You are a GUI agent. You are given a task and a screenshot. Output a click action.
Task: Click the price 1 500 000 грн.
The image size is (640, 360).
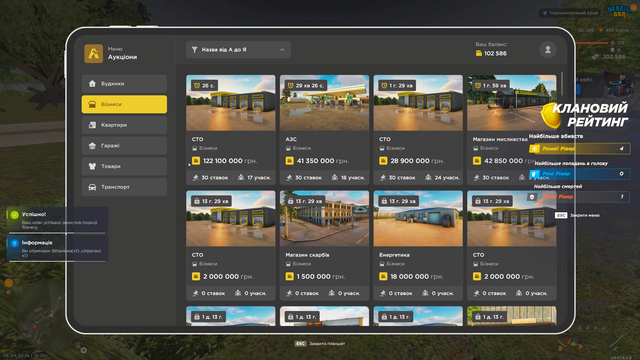pos(321,277)
